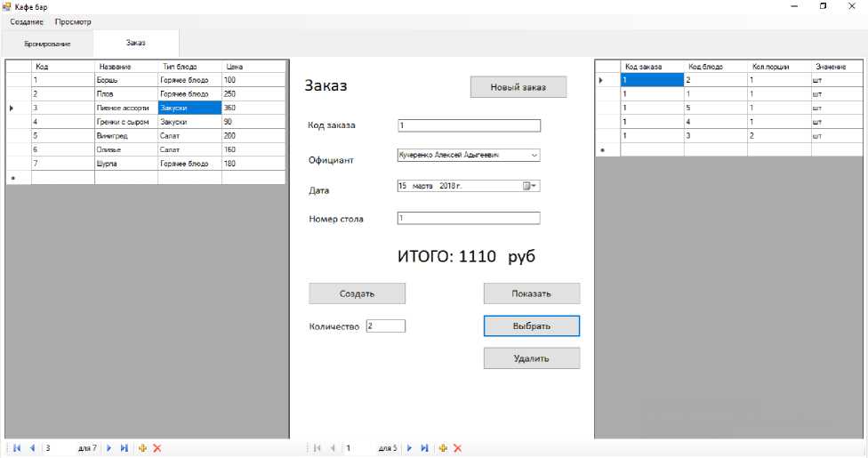The image size is (868, 458).
Task: Switch to the Заказ tab
Action: click(x=135, y=43)
